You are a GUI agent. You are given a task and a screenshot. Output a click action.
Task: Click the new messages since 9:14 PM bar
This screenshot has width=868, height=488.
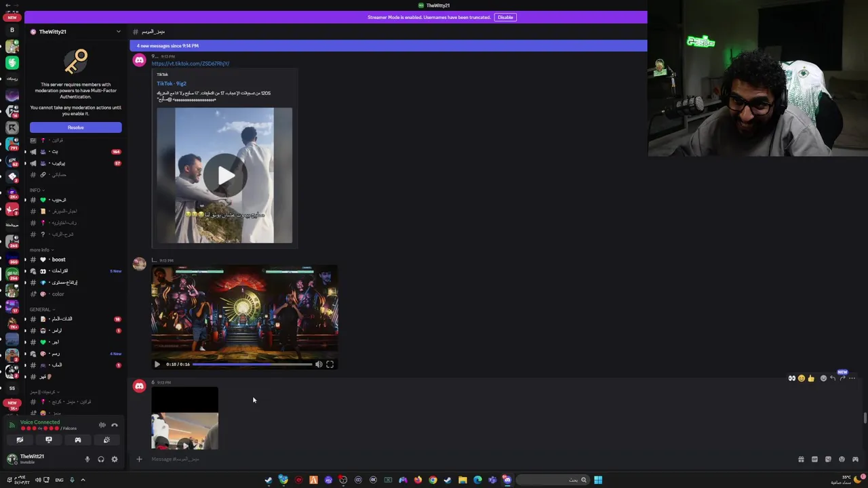388,45
